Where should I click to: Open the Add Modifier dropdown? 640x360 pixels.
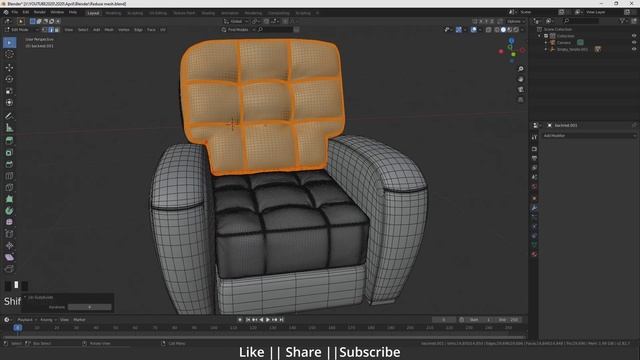coord(589,136)
